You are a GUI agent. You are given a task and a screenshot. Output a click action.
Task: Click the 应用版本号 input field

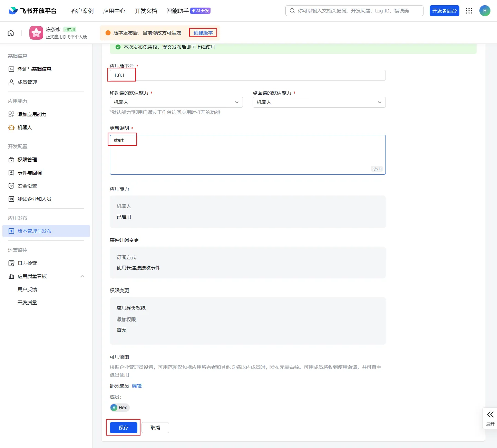pyautogui.click(x=247, y=75)
